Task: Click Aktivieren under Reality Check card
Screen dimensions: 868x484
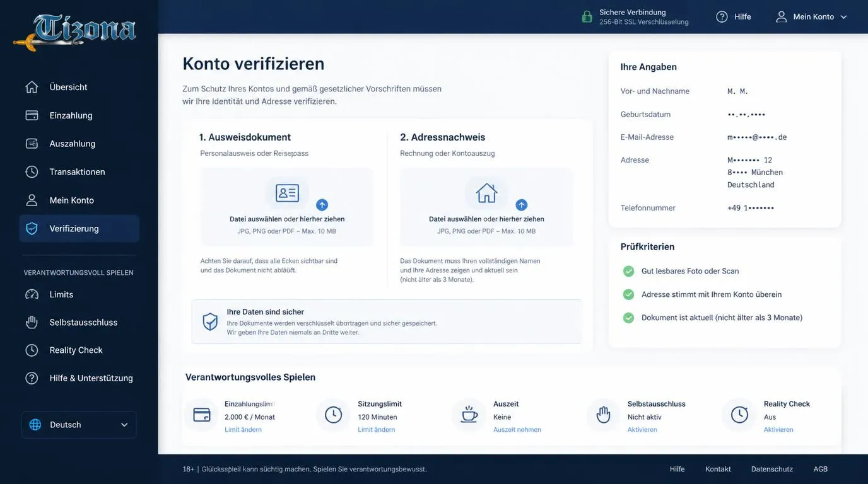Action: [x=778, y=430]
